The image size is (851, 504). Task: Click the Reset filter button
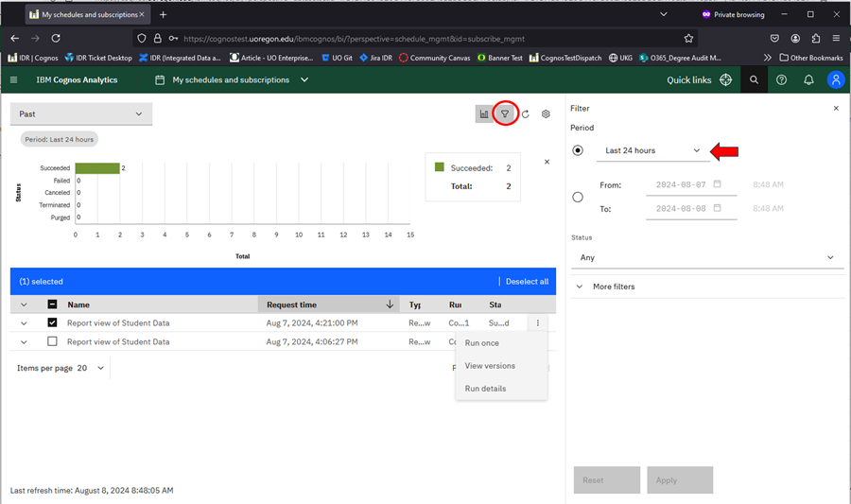point(607,480)
